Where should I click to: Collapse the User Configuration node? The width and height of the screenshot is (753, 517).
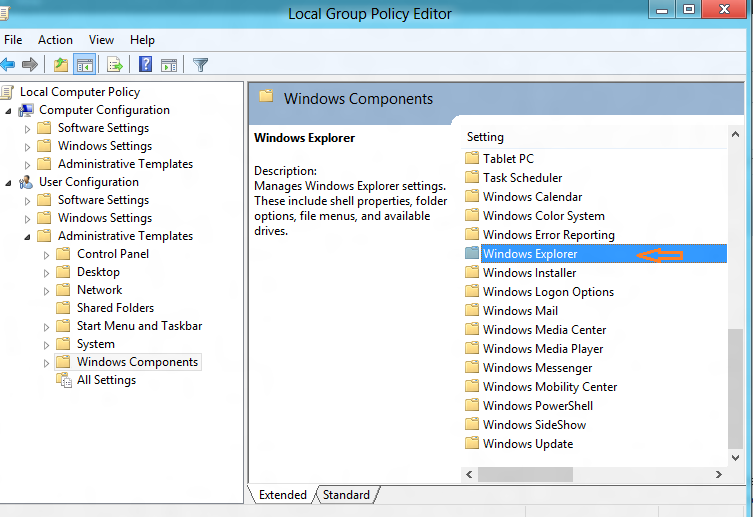(x=8, y=183)
